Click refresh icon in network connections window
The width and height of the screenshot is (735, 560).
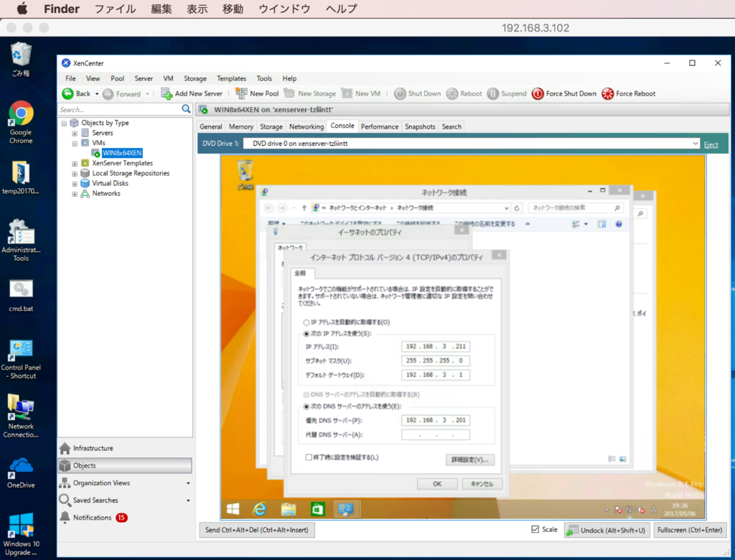[x=517, y=207]
